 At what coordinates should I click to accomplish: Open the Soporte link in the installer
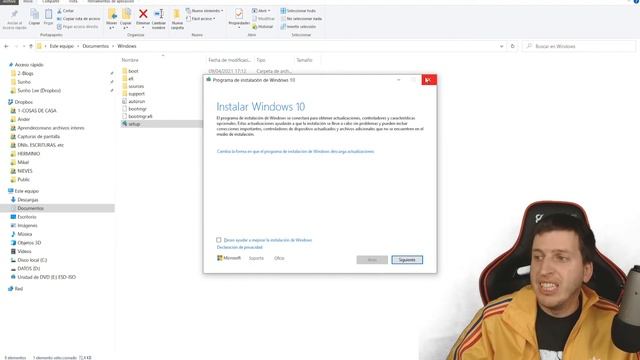tap(256, 258)
